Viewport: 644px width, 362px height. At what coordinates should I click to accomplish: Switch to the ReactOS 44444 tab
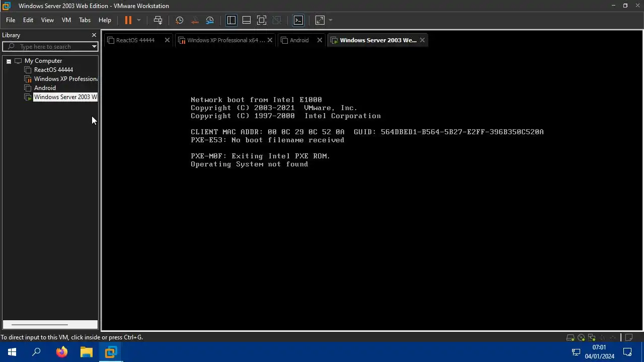[x=135, y=40]
